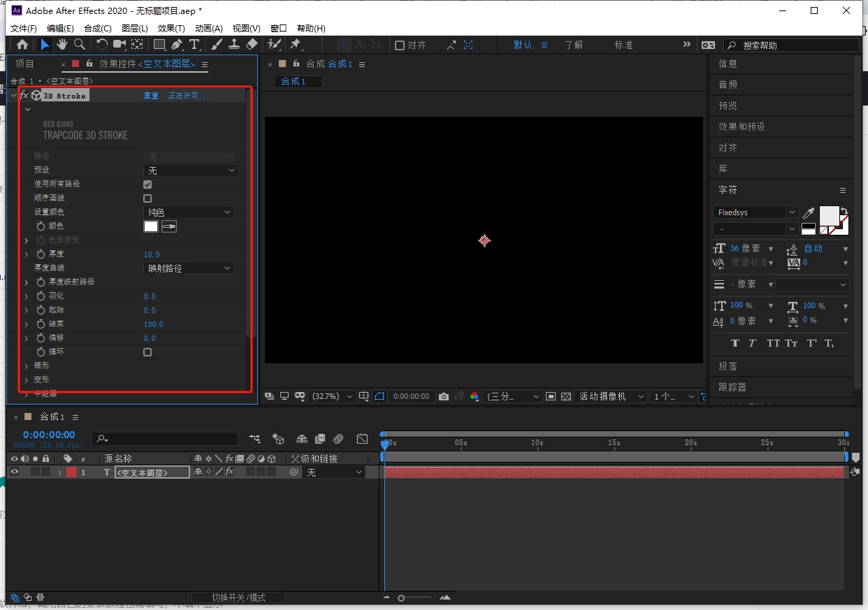The width and height of the screenshot is (868, 610).
Task: Switch to the 默认 workspace
Action: [x=523, y=45]
